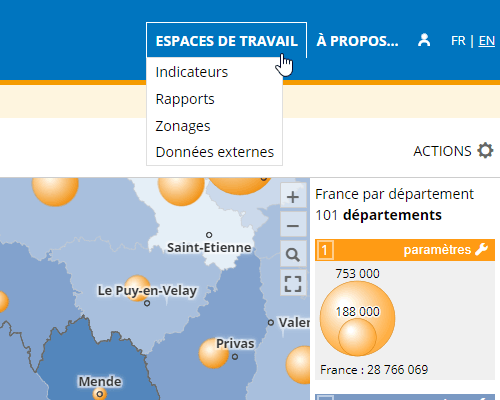The width and height of the screenshot is (500, 400).
Task: Switch the language to EN
Action: tap(487, 41)
